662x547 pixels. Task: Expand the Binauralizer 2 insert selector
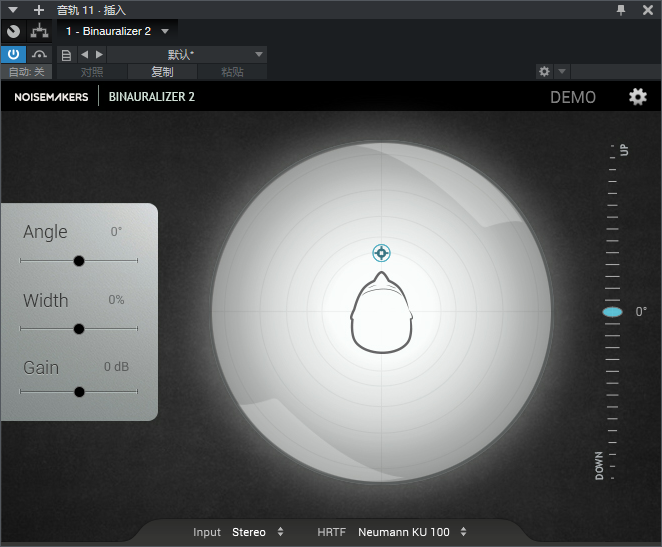pyautogui.click(x=165, y=31)
